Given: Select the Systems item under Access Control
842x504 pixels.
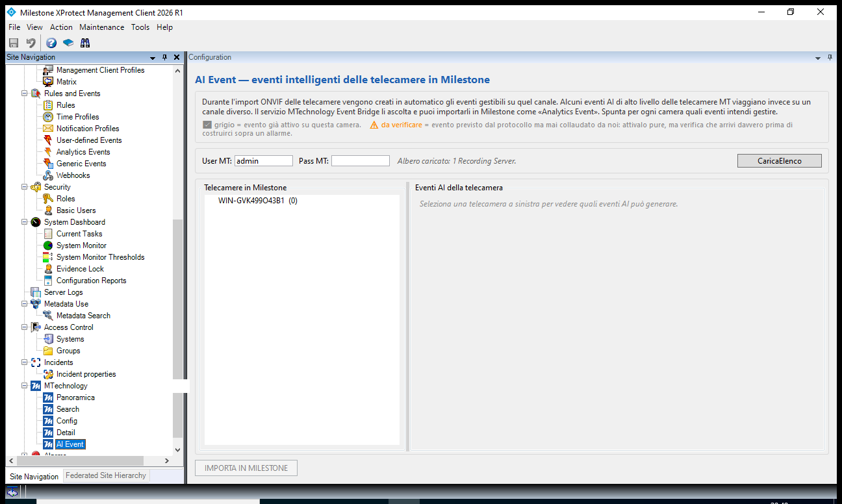Looking at the screenshot, I should [x=70, y=339].
